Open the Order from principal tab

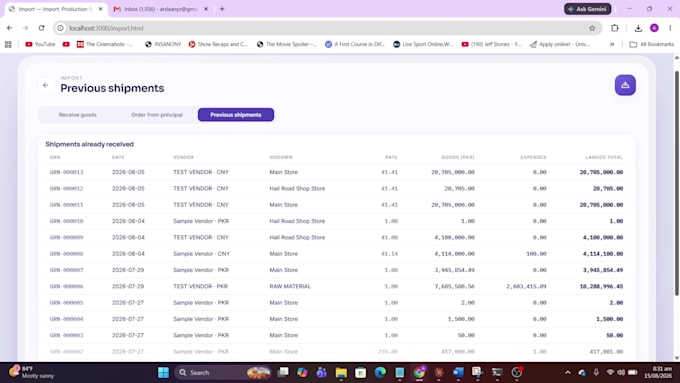click(x=157, y=115)
